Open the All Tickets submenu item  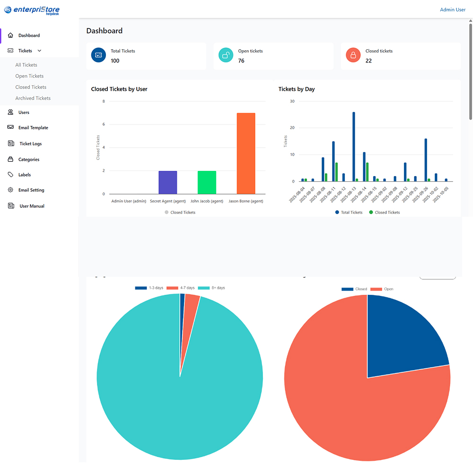[x=26, y=65]
